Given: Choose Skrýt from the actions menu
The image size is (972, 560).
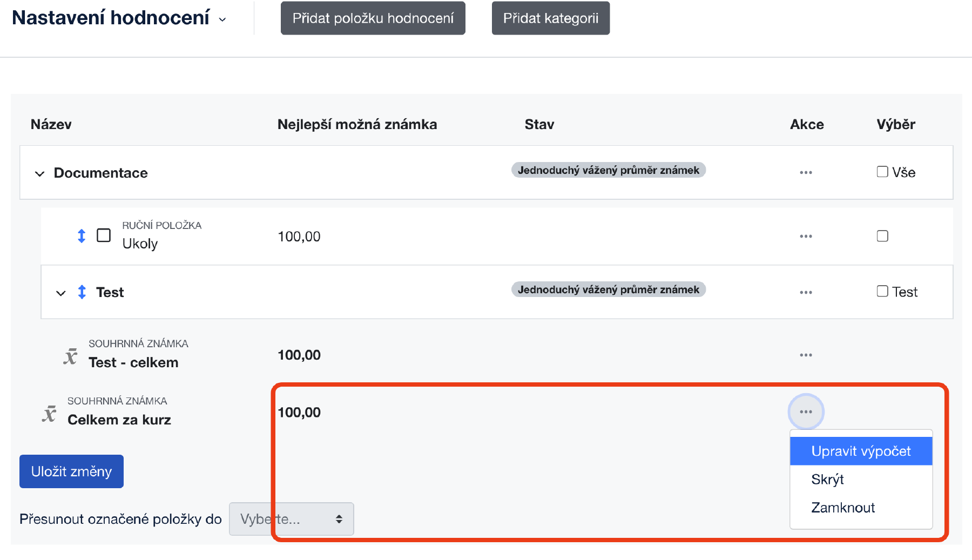Looking at the screenshot, I should 861,480.
